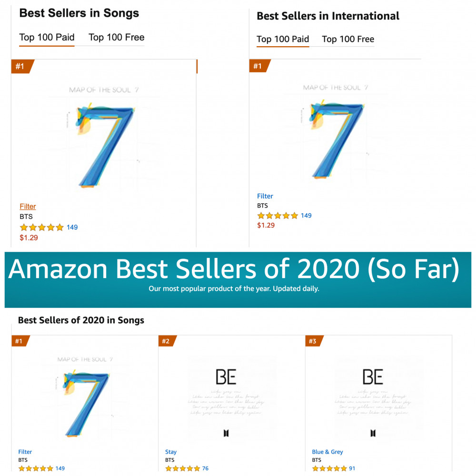Open star rating of Filter in International

(278, 216)
